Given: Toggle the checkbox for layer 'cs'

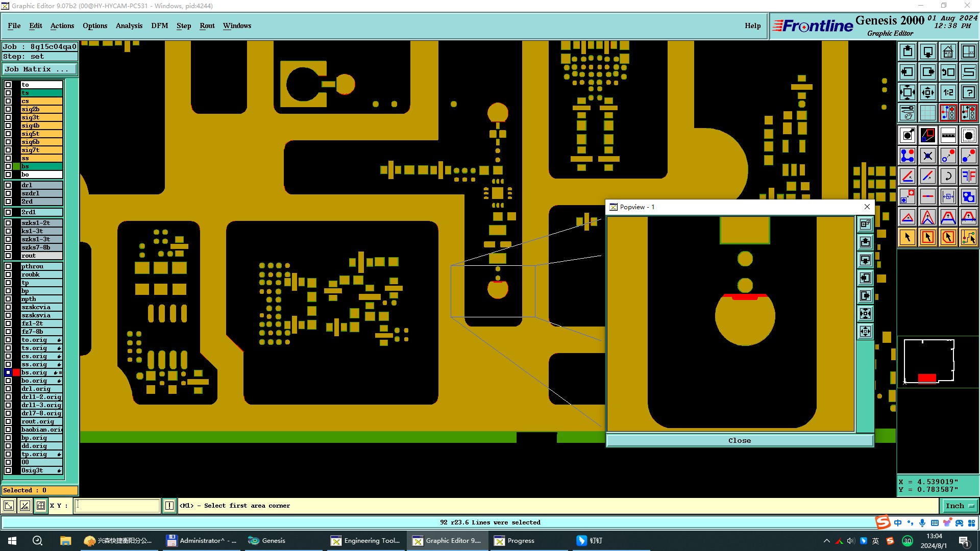Looking at the screenshot, I should pyautogui.click(x=8, y=101).
